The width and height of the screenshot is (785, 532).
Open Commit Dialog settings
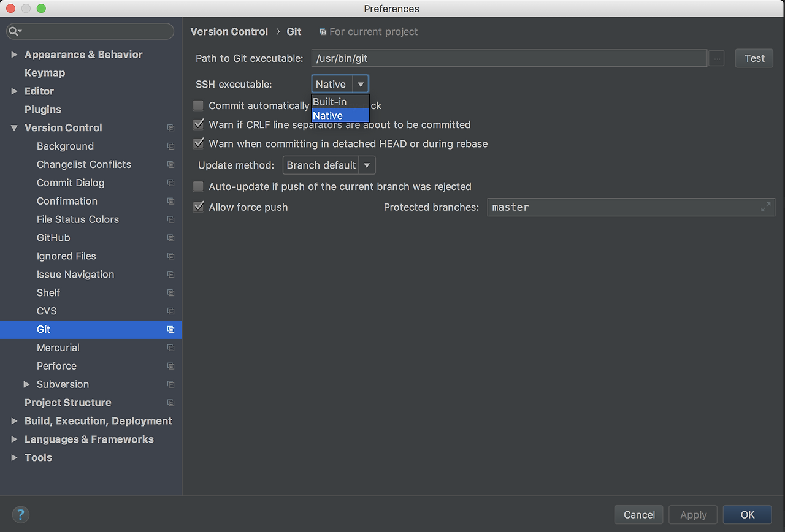(x=71, y=183)
